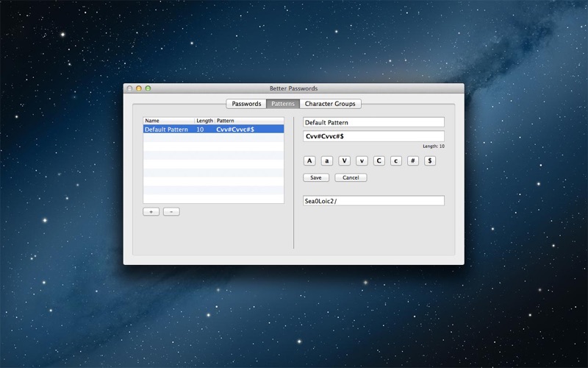Sort by the Pattern column header
The image size is (588, 368).
(x=249, y=121)
